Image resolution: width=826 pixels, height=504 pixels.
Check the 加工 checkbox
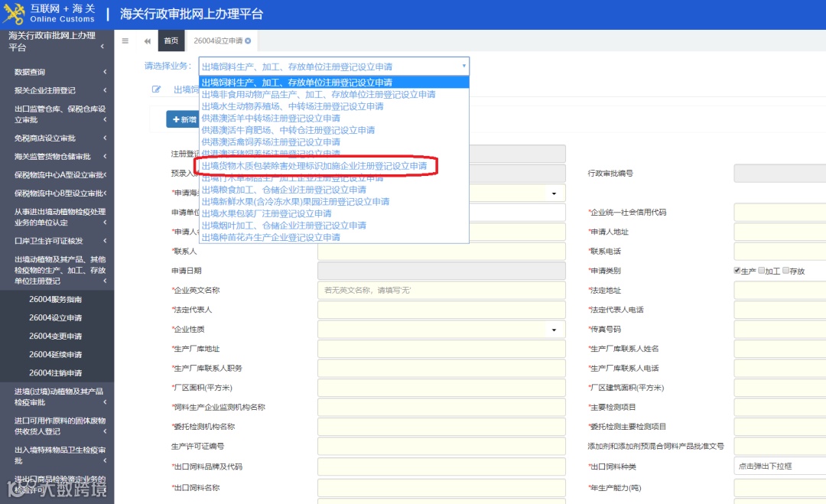click(761, 270)
